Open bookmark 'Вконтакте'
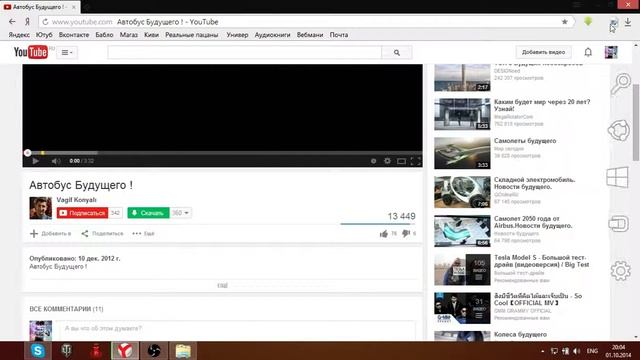Image resolution: width=640 pixels, height=360 pixels. [x=74, y=35]
